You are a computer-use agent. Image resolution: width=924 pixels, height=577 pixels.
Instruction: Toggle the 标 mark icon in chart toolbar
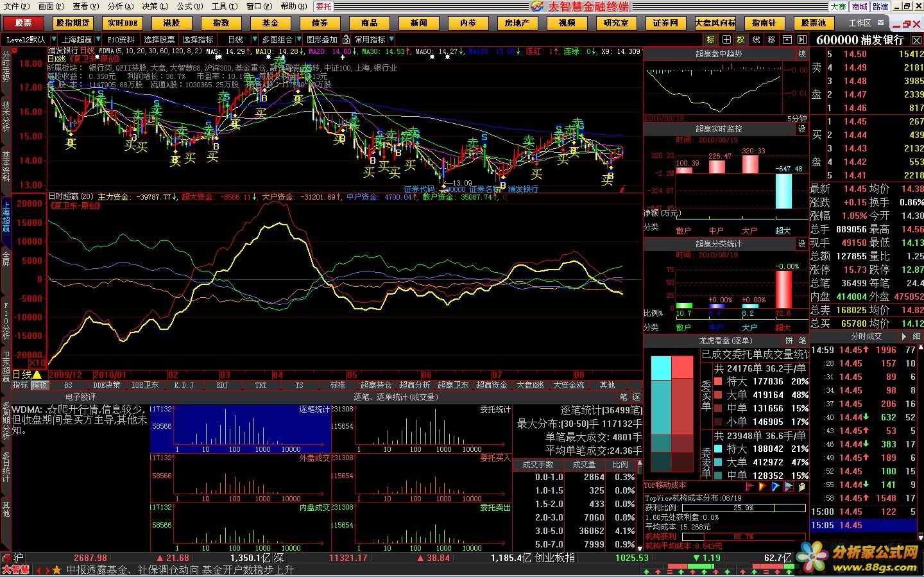coord(711,40)
